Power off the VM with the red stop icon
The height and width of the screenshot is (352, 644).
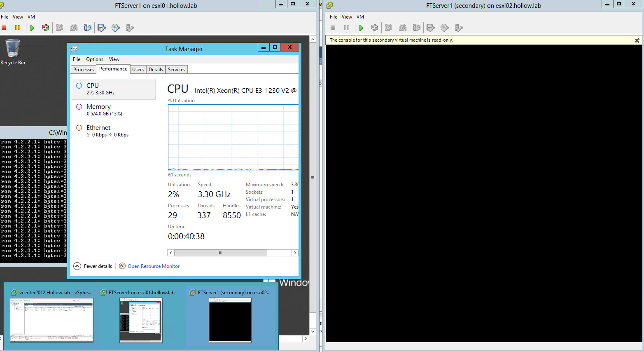click(4, 28)
